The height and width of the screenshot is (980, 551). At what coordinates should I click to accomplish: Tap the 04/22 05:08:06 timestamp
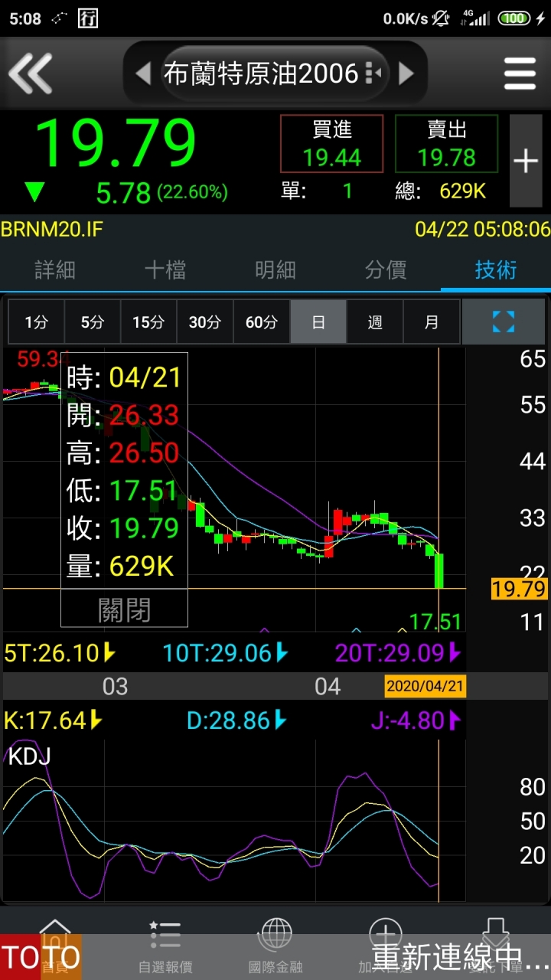[x=482, y=229]
